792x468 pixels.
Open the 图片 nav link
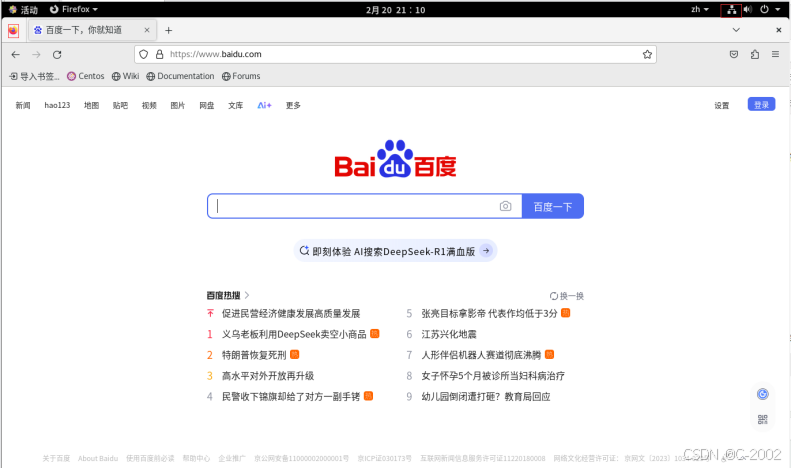tap(178, 106)
